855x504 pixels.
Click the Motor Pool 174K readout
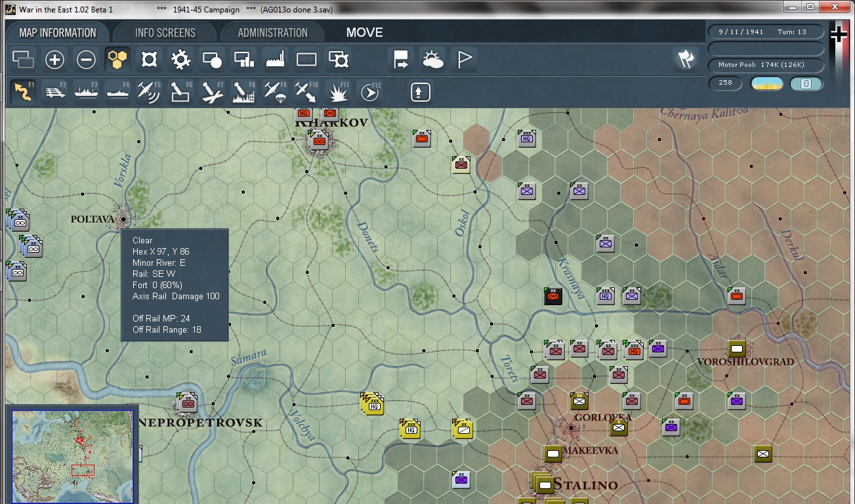(x=766, y=65)
